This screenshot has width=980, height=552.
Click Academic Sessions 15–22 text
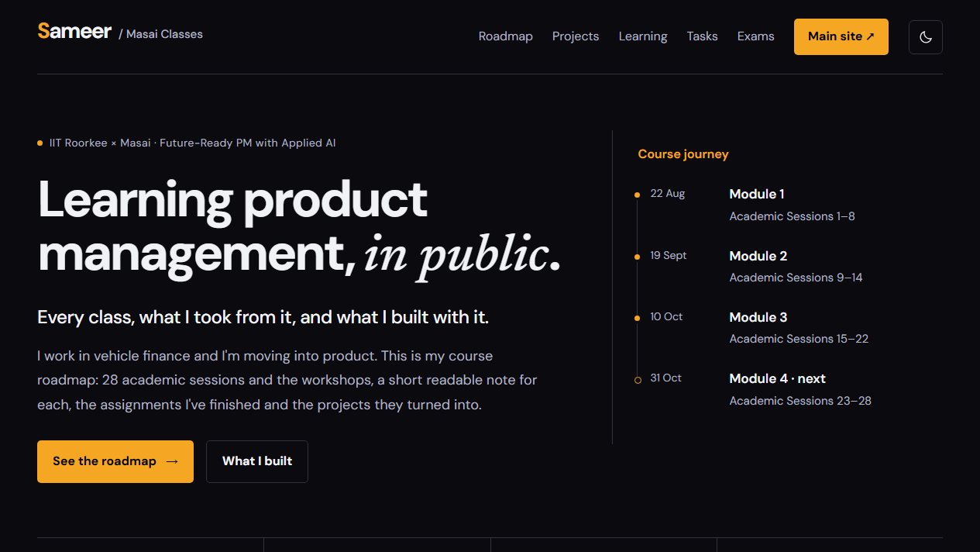(x=799, y=339)
